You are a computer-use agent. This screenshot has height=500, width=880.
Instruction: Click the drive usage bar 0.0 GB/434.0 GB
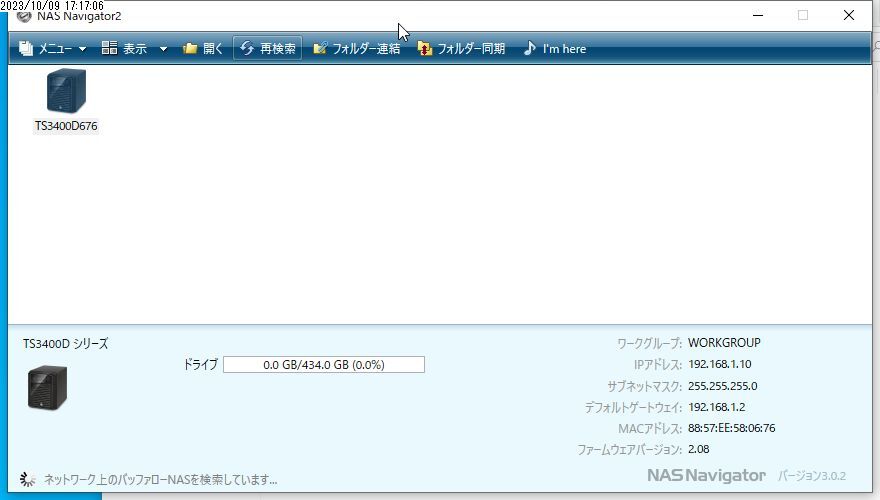click(324, 365)
